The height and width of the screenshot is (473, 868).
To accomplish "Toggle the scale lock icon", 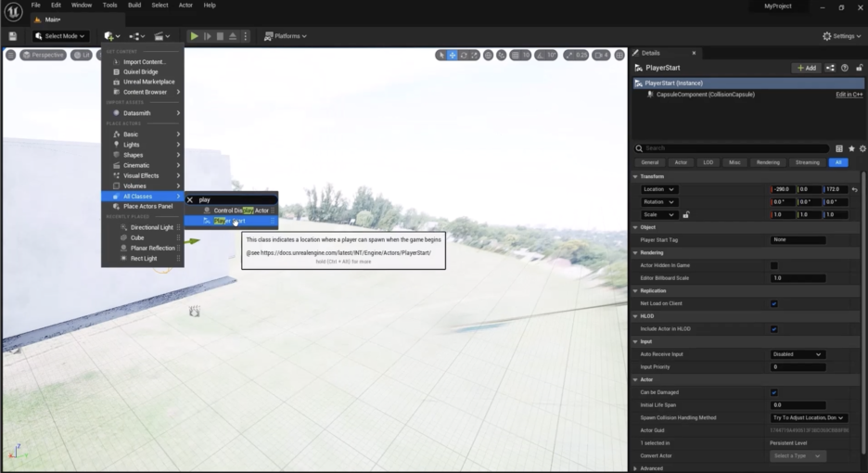I will point(686,215).
